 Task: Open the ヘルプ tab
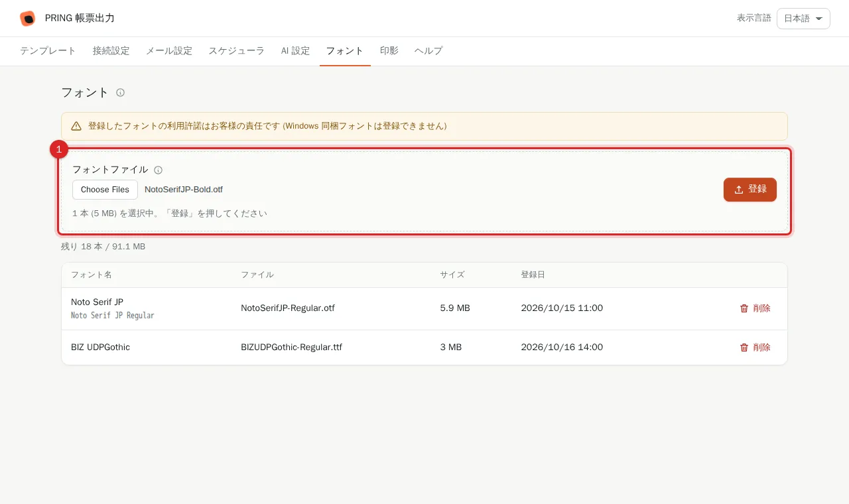(428, 51)
